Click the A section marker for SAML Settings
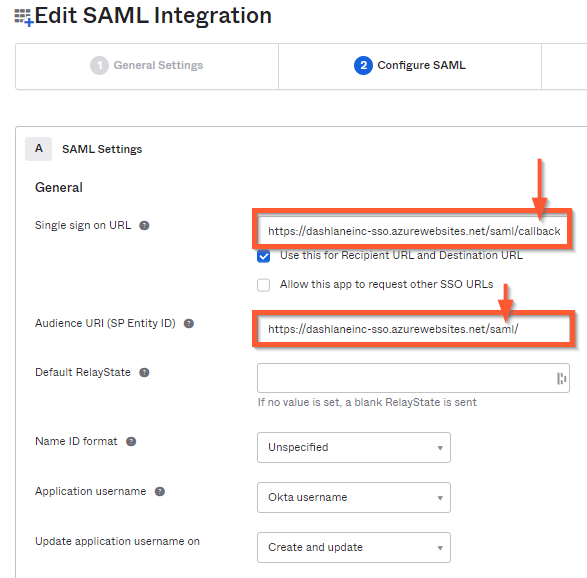 (x=39, y=149)
